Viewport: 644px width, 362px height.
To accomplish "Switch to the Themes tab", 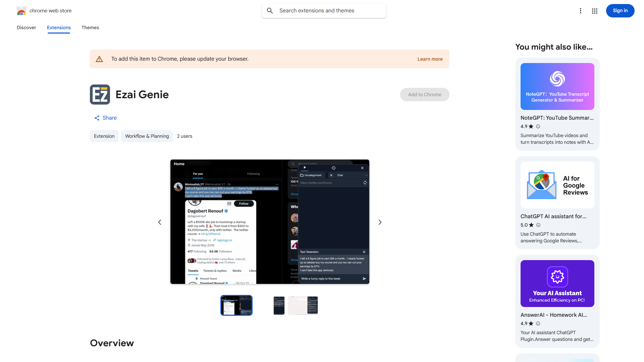I will (x=90, y=27).
